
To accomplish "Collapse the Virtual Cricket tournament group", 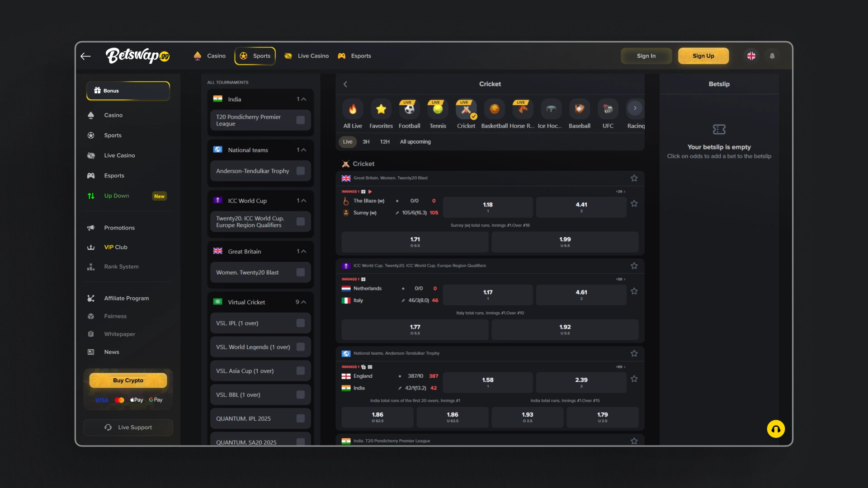I will 303,302.
